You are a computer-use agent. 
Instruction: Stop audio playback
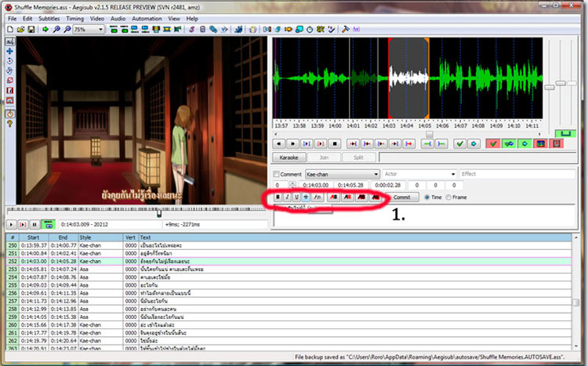(x=335, y=143)
